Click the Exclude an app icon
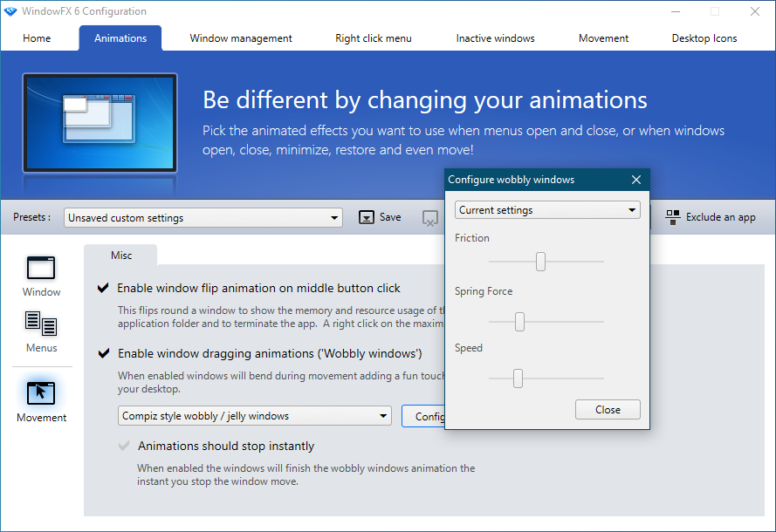The width and height of the screenshot is (776, 532). 673,217
